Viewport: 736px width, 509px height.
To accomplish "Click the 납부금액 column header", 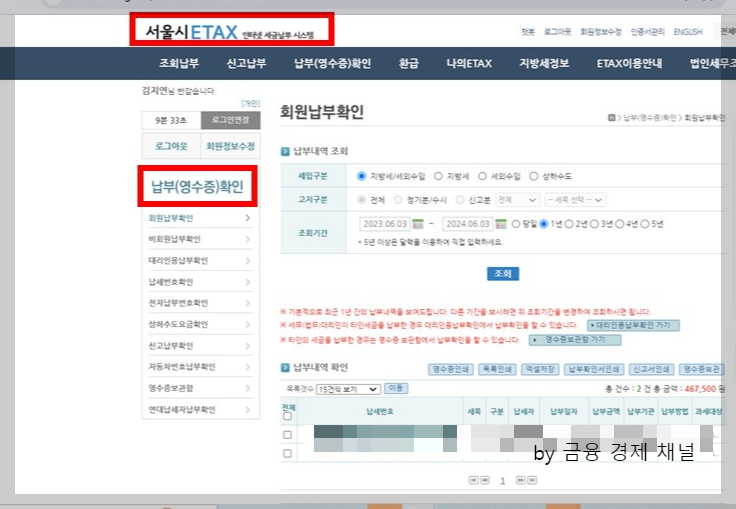I will [606, 411].
